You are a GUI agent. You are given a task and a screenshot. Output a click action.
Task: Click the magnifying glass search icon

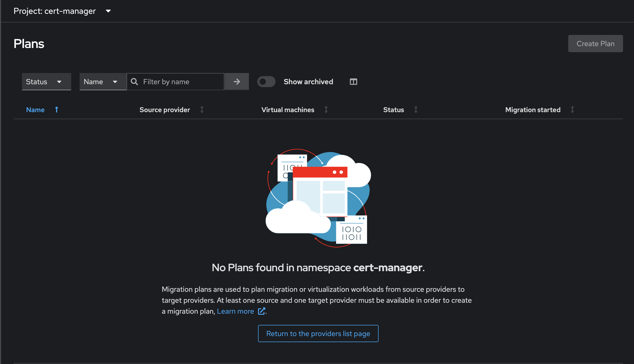point(134,82)
